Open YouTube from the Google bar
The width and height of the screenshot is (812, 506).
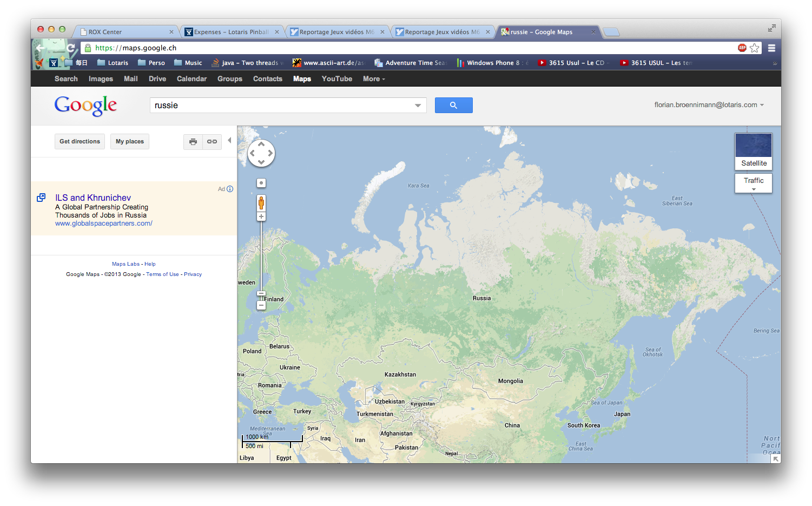click(x=336, y=79)
